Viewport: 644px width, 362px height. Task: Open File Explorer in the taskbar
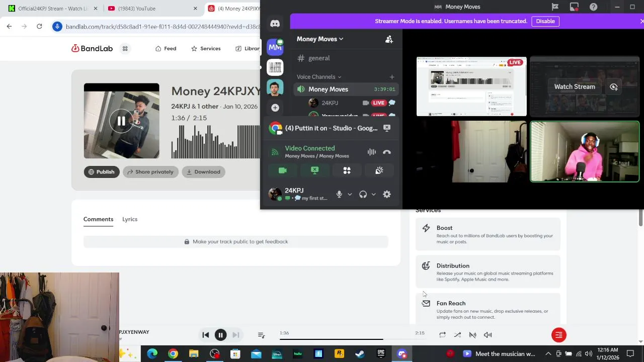(194, 354)
